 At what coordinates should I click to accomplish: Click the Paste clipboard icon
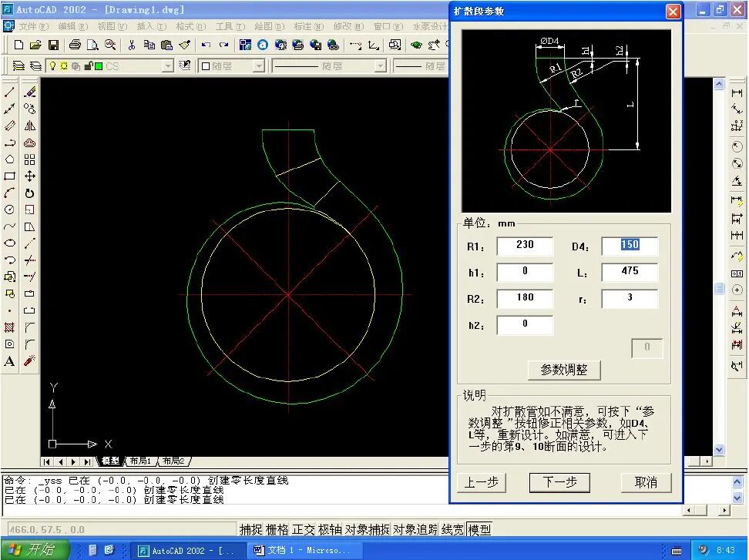pyautogui.click(x=166, y=45)
